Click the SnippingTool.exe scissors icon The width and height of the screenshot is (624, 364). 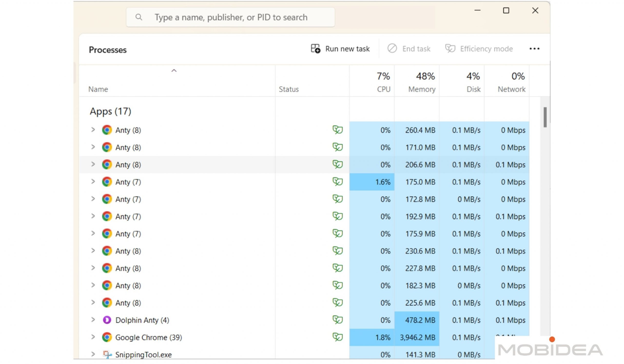(107, 354)
